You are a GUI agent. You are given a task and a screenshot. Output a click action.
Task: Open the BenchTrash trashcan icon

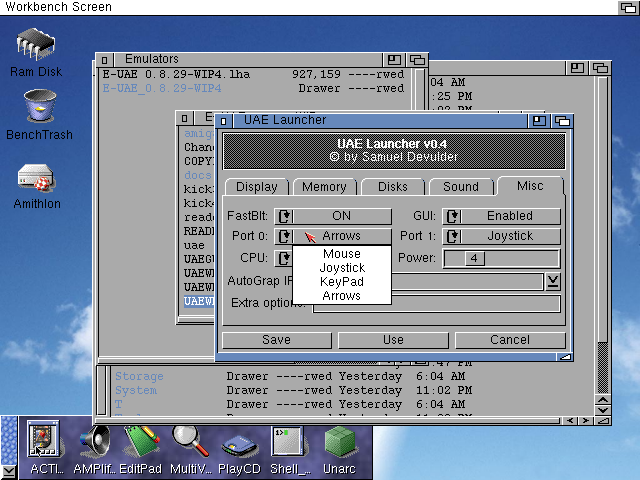click(40, 105)
